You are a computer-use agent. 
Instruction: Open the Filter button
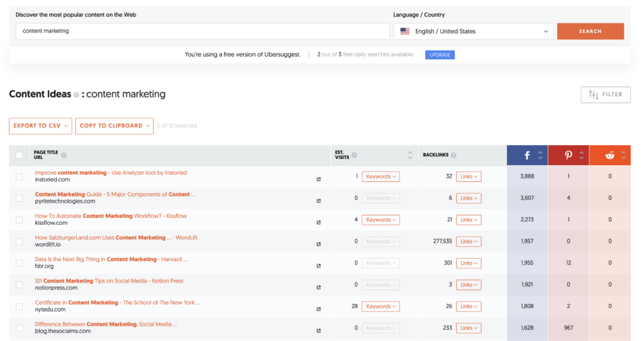(606, 95)
